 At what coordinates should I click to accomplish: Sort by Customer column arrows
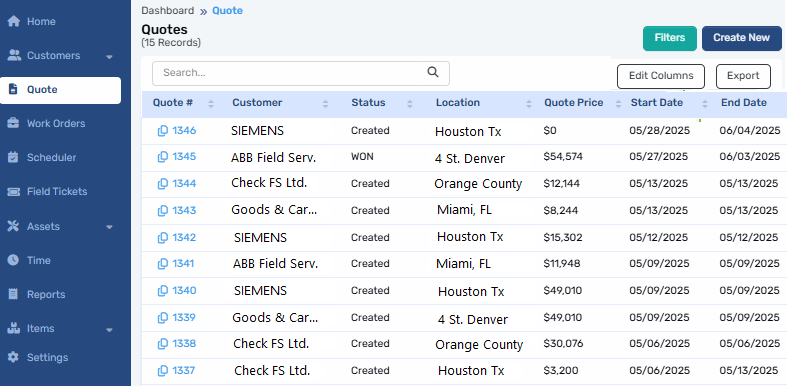[x=325, y=104]
